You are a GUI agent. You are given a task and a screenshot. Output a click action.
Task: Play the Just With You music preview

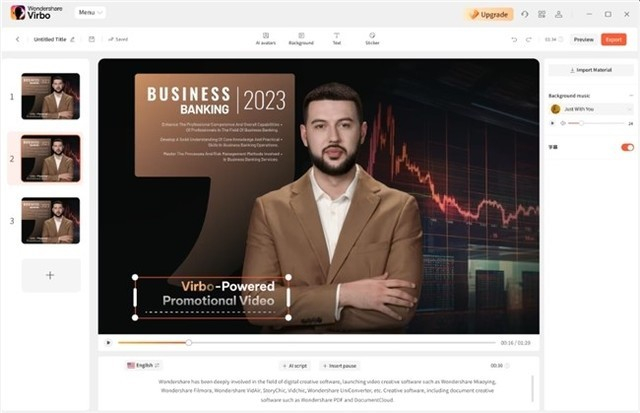[553, 123]
